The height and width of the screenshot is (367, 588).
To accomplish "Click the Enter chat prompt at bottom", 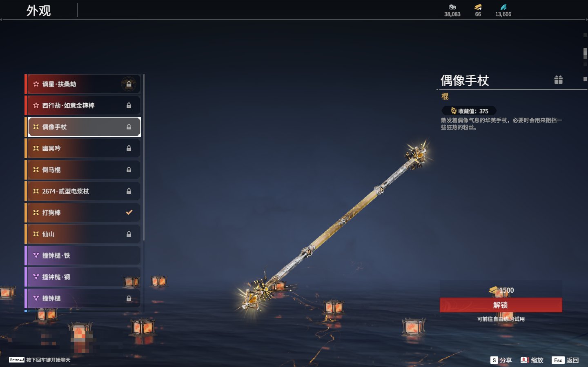I will pyautogui.click(x=40, y=360).
